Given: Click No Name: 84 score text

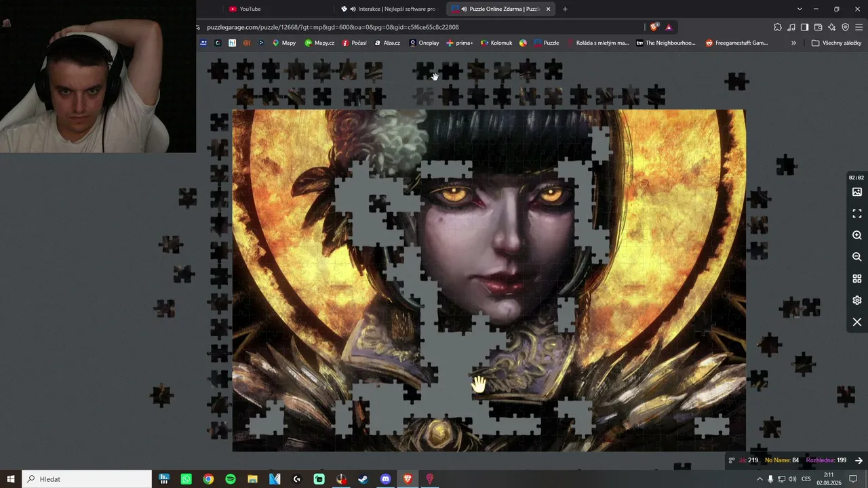Looking at the screenshot, I should pos(782,460).
